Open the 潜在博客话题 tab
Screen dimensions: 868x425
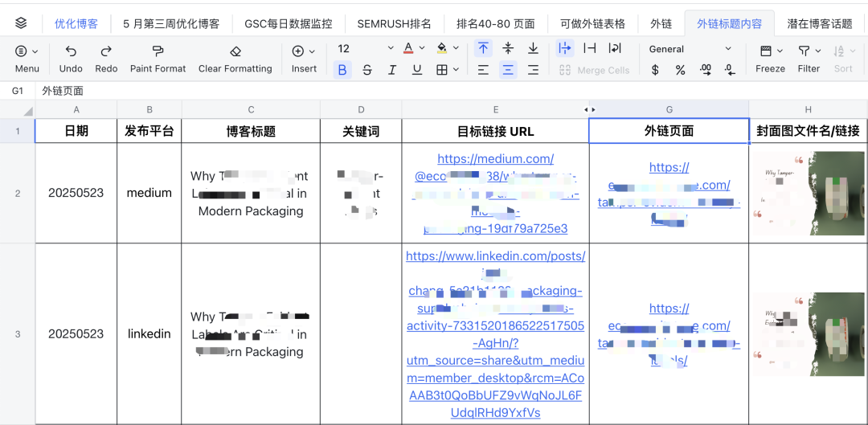coord(820,24)
